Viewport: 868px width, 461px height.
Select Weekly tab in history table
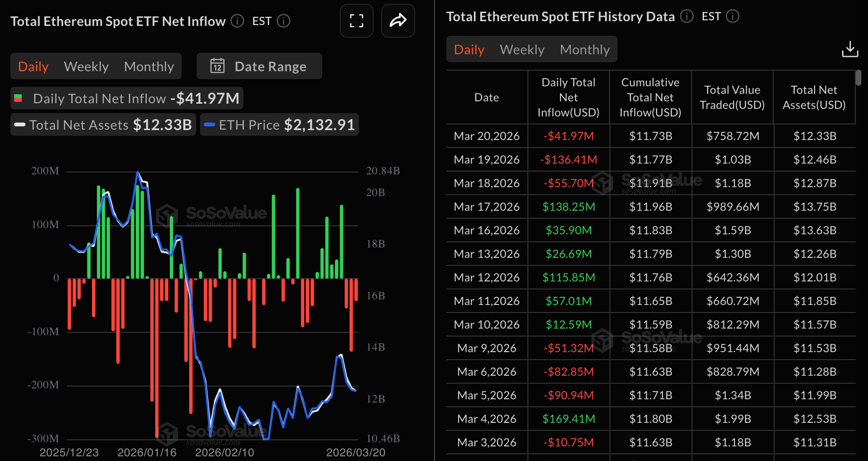(x=522, y=49)
